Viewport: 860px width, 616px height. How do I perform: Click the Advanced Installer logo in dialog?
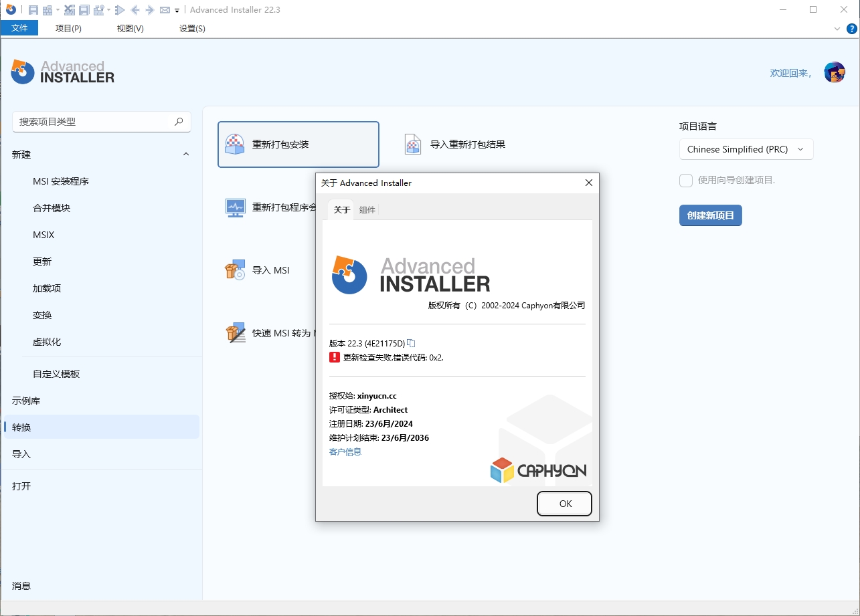[411, 275]
